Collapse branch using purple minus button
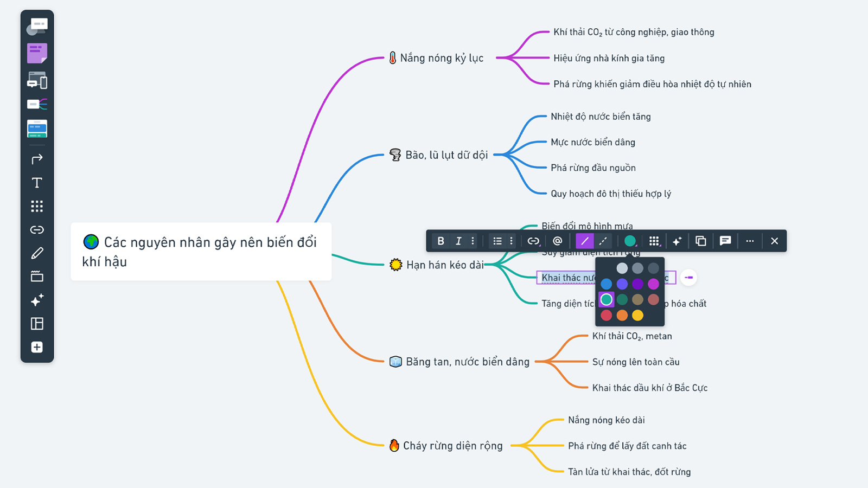The height and width of the screenshot is (488, 868). pos(688,278)
